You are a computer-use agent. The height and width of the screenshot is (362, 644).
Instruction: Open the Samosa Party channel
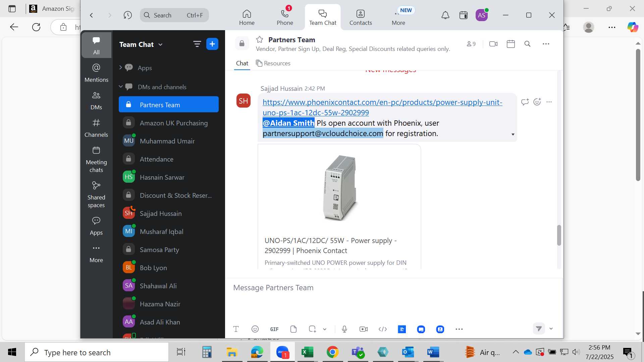169,250
